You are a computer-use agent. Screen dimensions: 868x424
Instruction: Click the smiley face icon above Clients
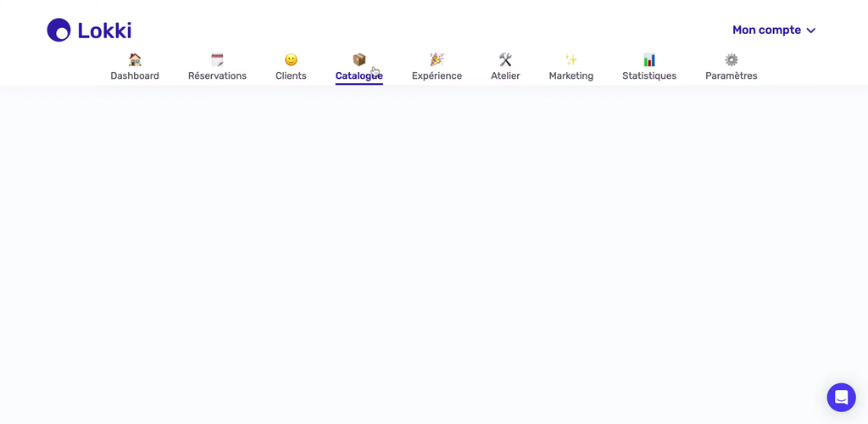point(291,59)
